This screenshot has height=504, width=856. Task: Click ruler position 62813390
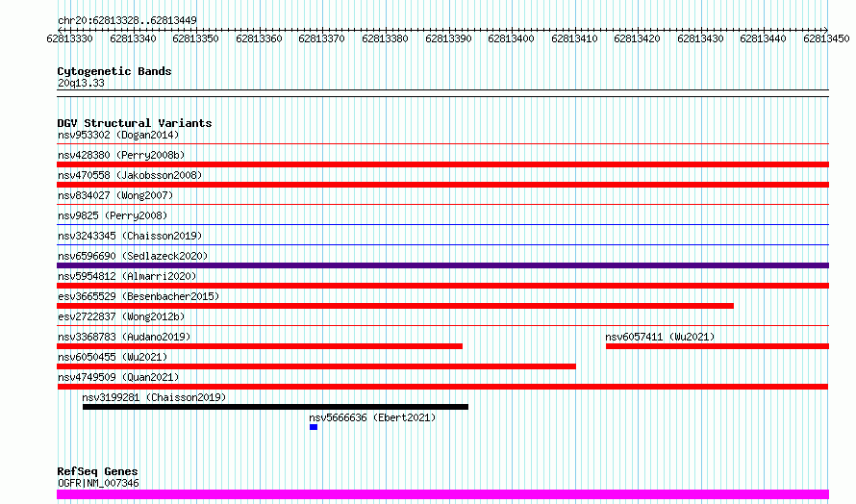[448, 38]
